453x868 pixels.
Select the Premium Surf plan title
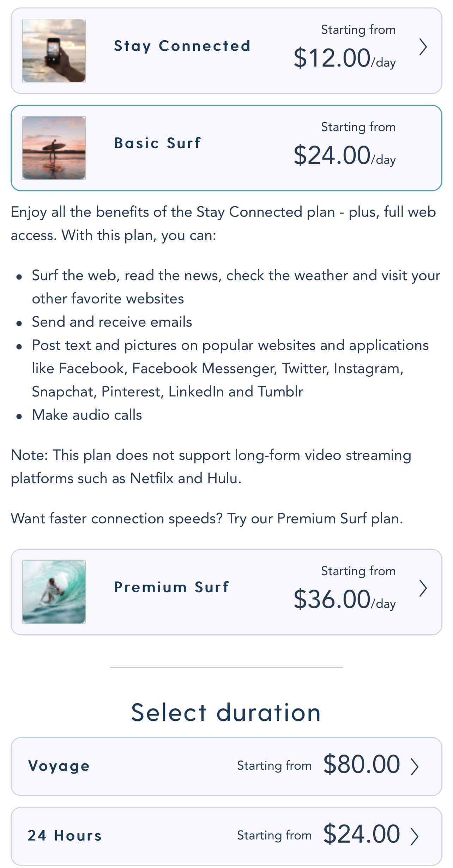tap(171, 587)
